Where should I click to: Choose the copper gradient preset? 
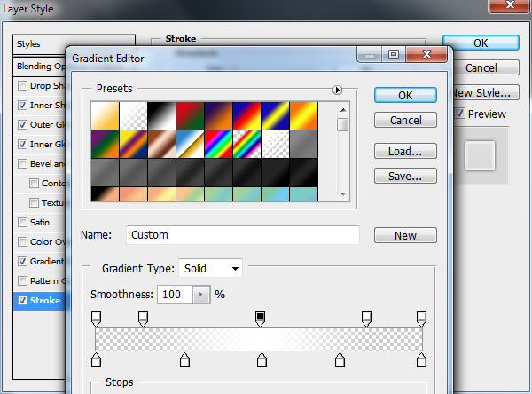click(x=162, y=145)
